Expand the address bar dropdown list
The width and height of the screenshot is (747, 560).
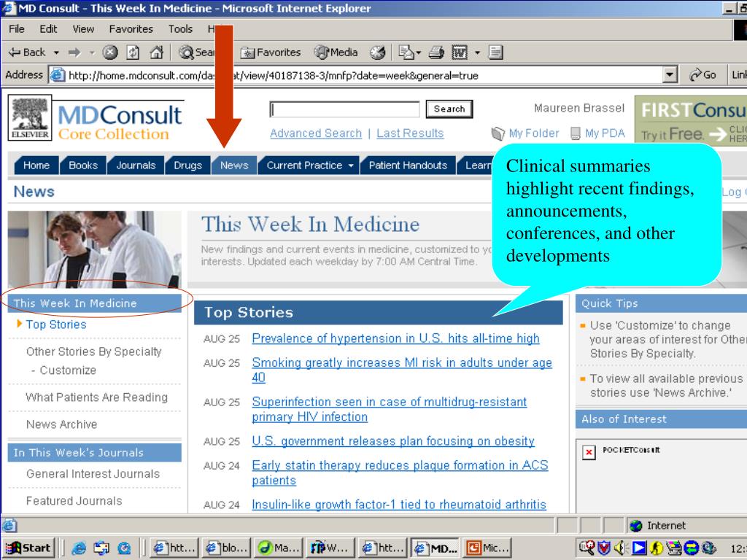click(670, 75)
